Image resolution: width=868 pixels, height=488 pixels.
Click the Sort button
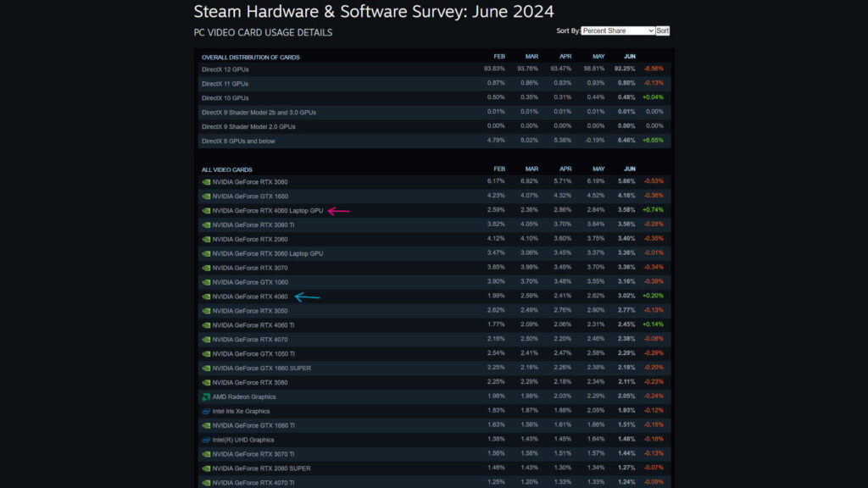click(662, 30)
